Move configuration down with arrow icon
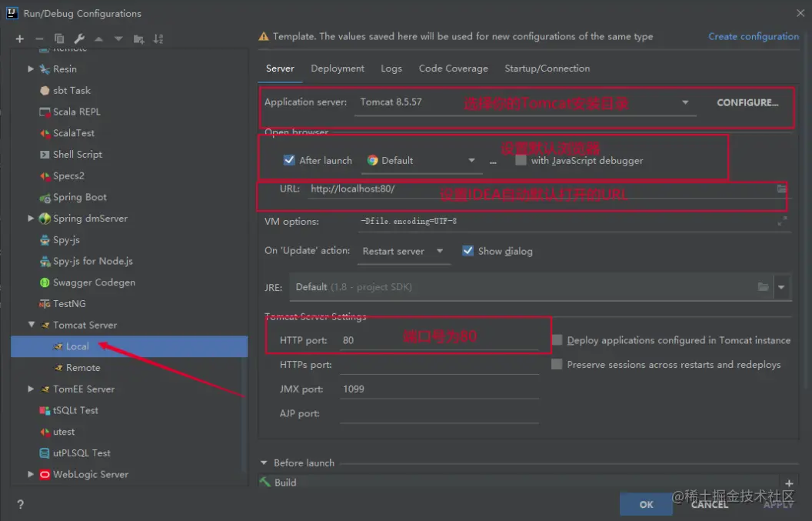 tap(118, 39)
